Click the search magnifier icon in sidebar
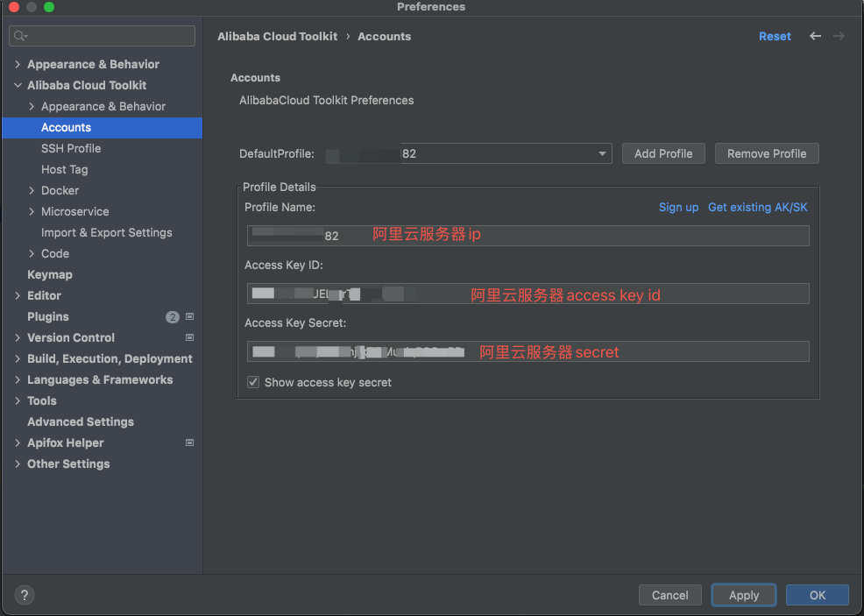 pos(20,36)
